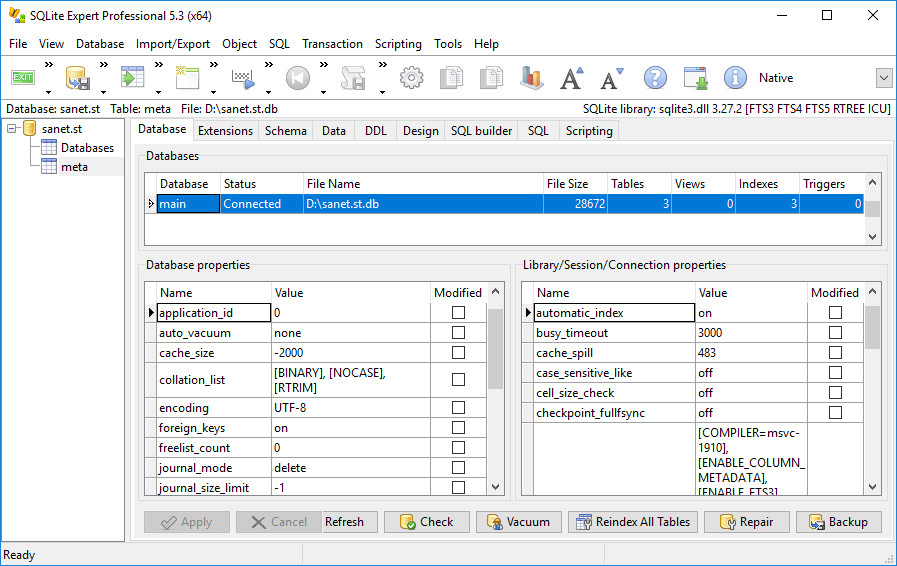Image resolution: width=897 pixels, height=566 pixels.
Task: Open the Import/Export menu
Action: (173, 44)
